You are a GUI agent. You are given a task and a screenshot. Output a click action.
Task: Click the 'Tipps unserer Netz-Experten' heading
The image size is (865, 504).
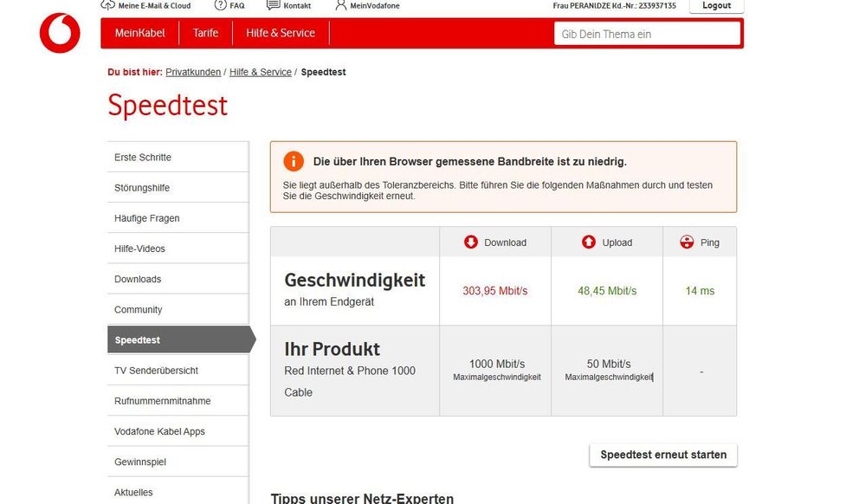pyautogui.click(x=362, y=499)
